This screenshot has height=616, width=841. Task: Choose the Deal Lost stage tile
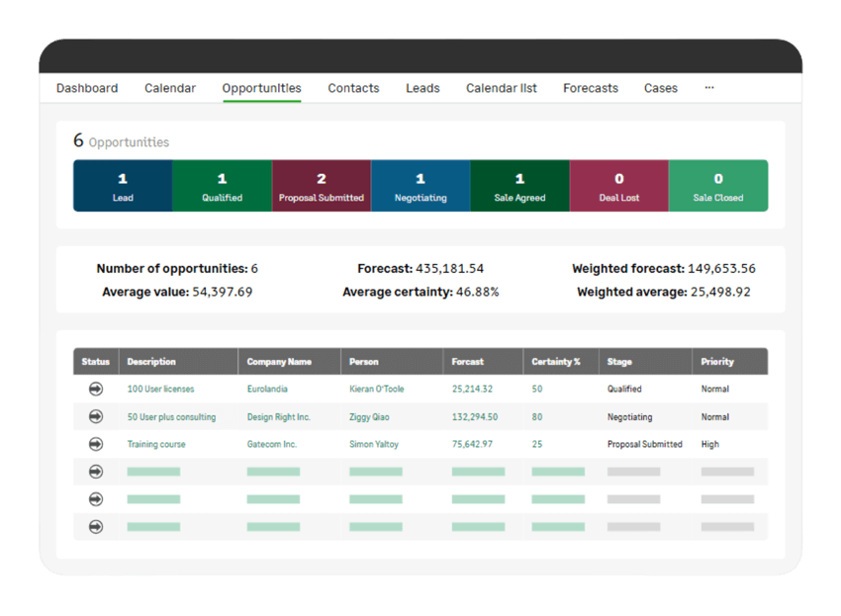(619, 186)
